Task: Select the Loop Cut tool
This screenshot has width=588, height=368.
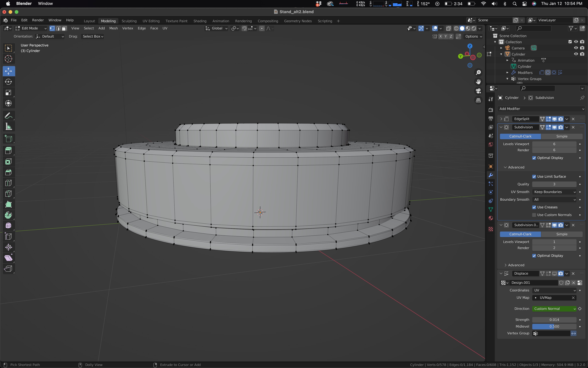Action: coord(9,183)
